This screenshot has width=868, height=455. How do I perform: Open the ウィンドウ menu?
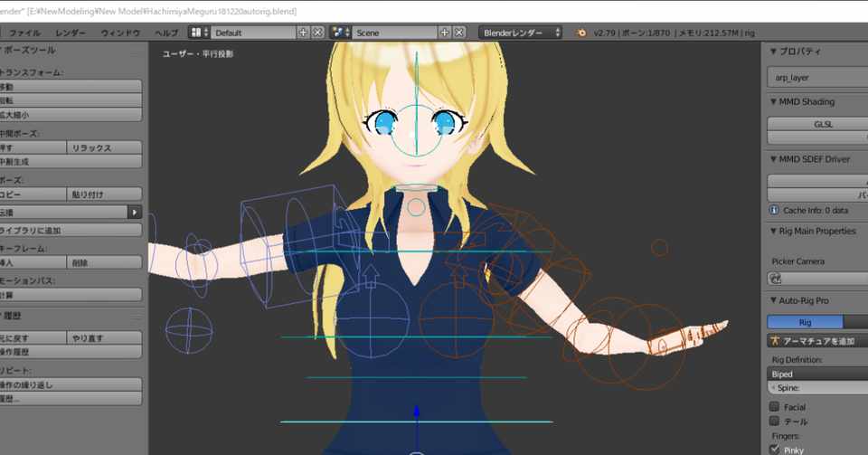[120, 33]
